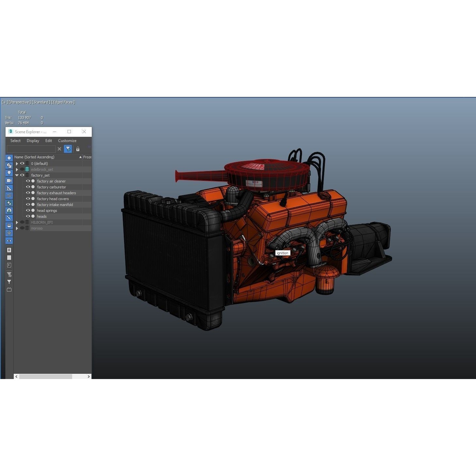Expand the 0 (default) layer
Screen dimensions: 476x476
click(x=17, y=164)
